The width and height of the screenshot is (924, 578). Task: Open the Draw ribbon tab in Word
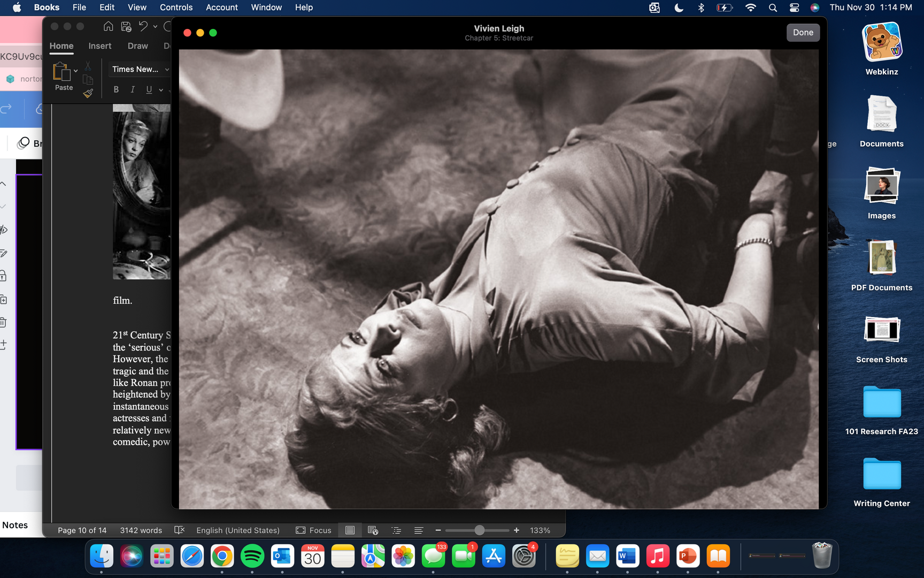click(x=138, y=46)
